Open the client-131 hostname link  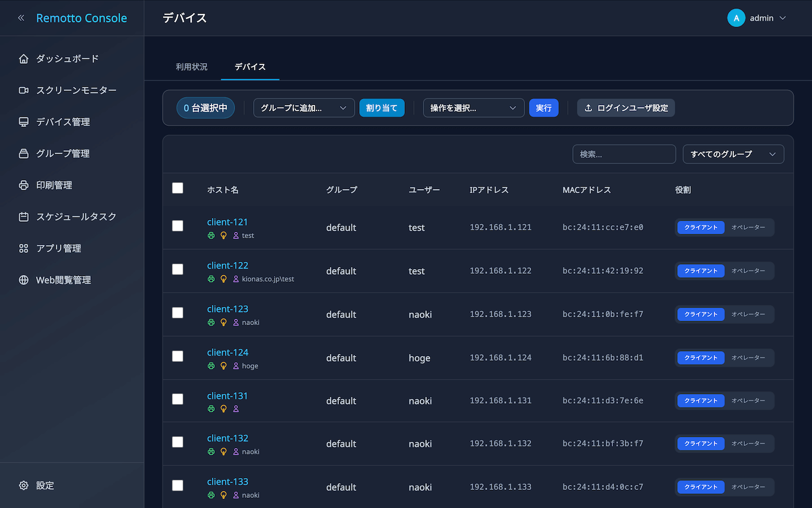tap(227, 396)
